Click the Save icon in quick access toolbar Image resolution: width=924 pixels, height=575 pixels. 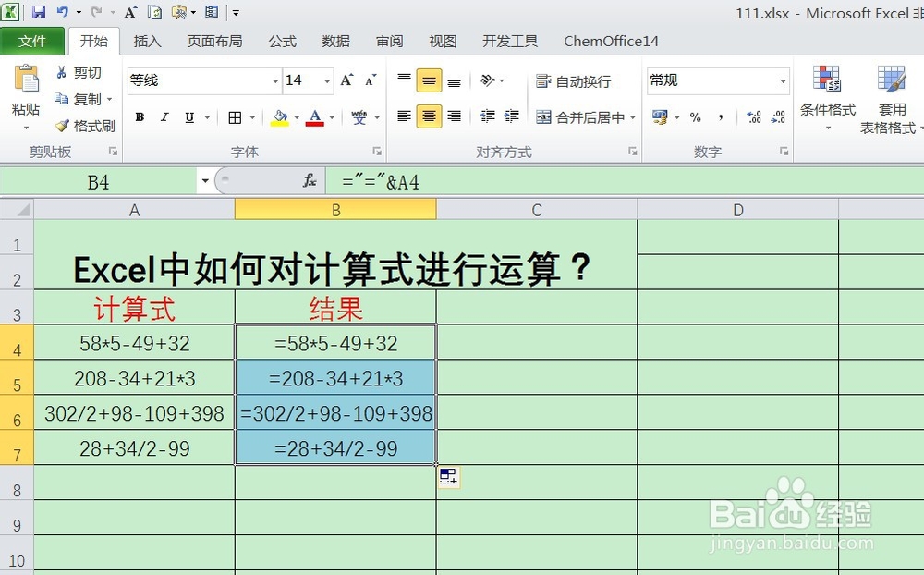tap(38, 12)
